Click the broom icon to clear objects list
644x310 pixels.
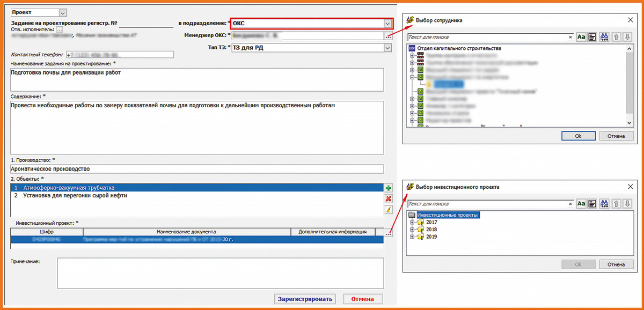pos(388,209)
